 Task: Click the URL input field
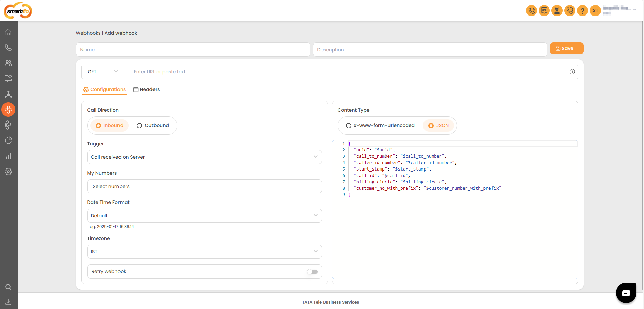tap(348, 72)
